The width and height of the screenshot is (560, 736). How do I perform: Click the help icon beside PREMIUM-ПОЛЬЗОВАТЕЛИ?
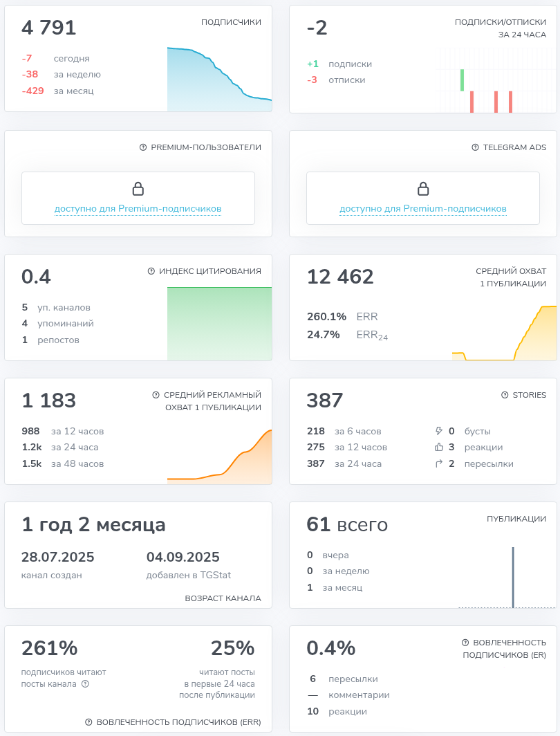[x=143, y=147]
